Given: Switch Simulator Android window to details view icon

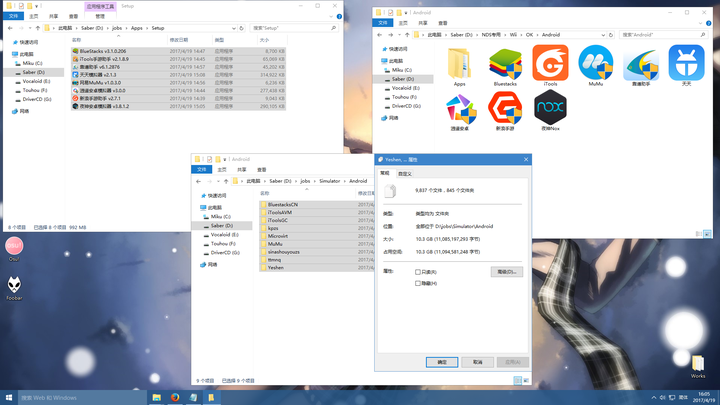Looking at the screenshot, I should (518, 381).
